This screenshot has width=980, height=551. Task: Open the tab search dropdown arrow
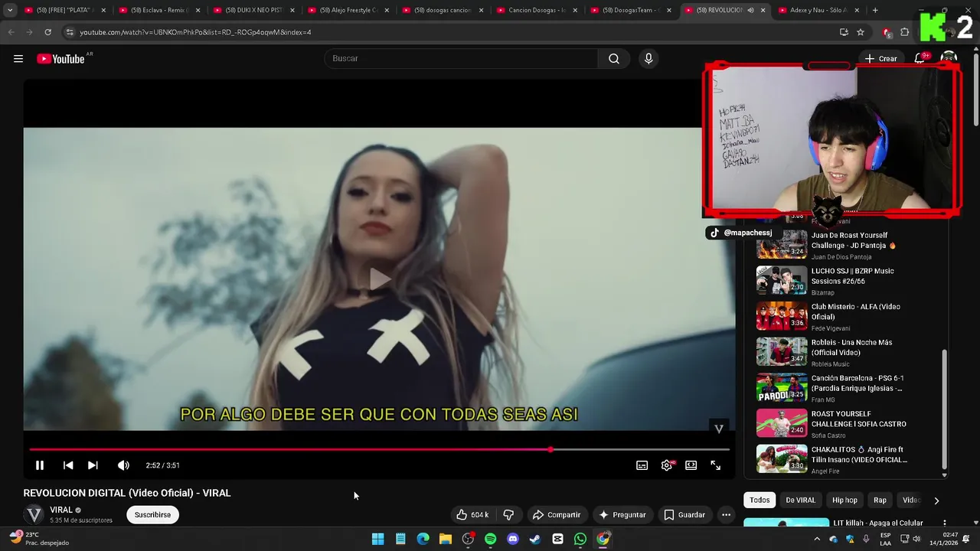pos(10,10)
